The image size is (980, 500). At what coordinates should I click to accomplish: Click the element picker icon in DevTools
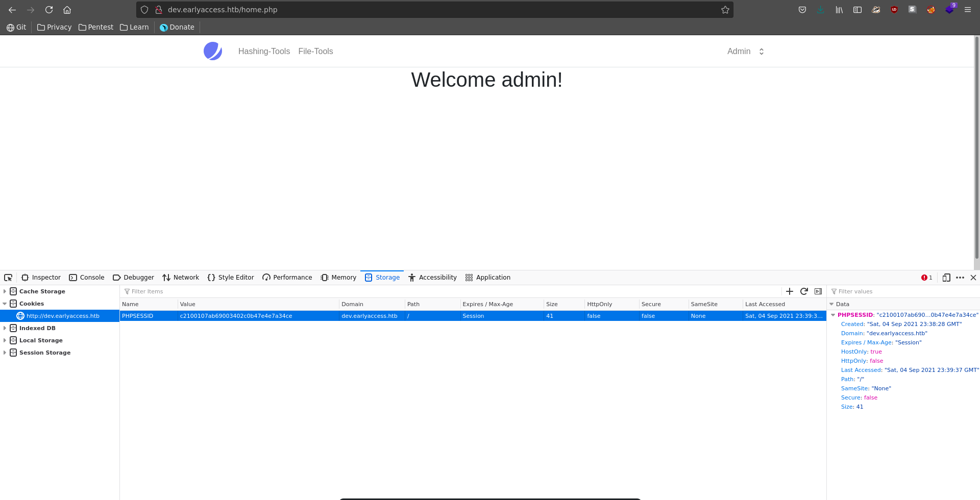(8, 278)
